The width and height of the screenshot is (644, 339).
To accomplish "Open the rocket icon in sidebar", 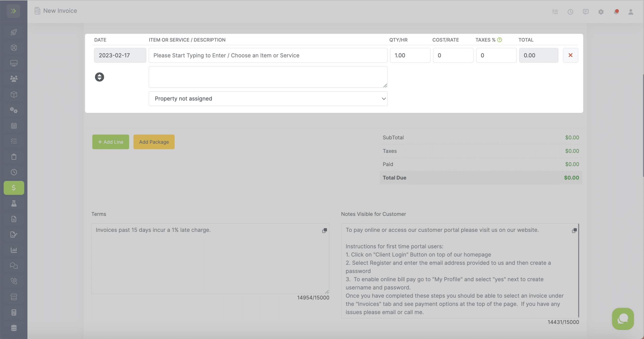I will click(14, 32).
